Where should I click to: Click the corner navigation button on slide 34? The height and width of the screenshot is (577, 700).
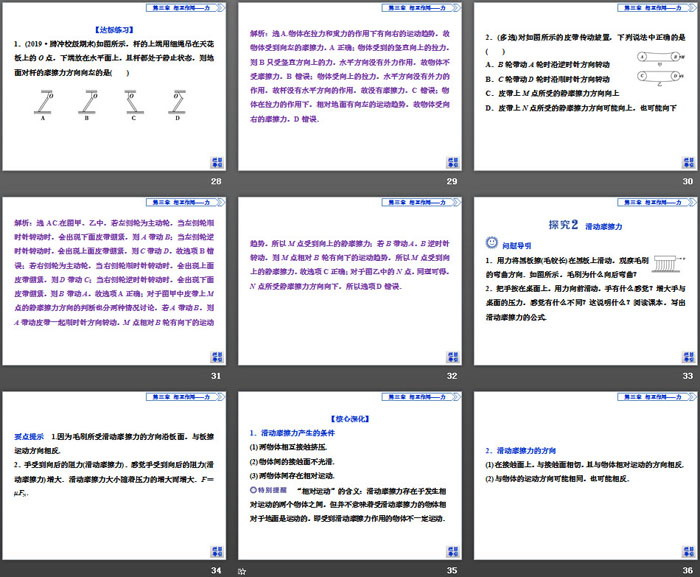coord(216,547)
